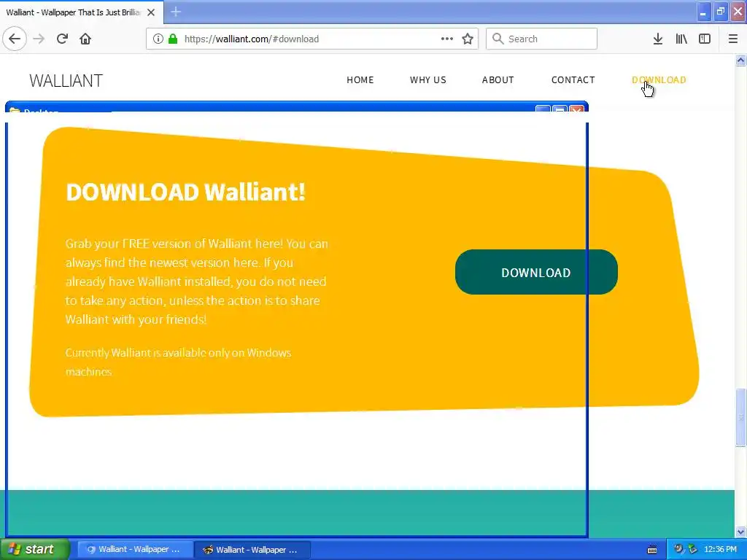Open the library bookshelf icon

pyautogui.click(x=681, y=39)
